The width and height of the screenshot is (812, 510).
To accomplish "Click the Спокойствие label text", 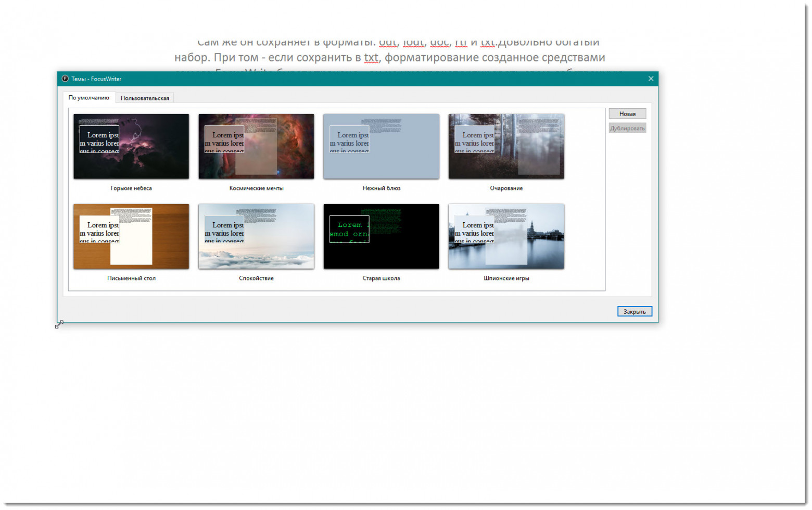I will click(256, 278).
